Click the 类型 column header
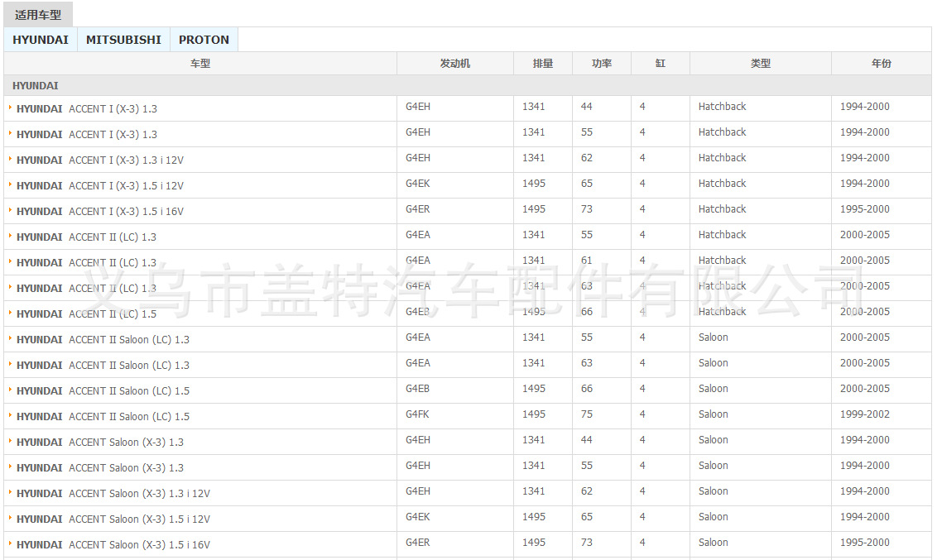 [x=760, y=63]
